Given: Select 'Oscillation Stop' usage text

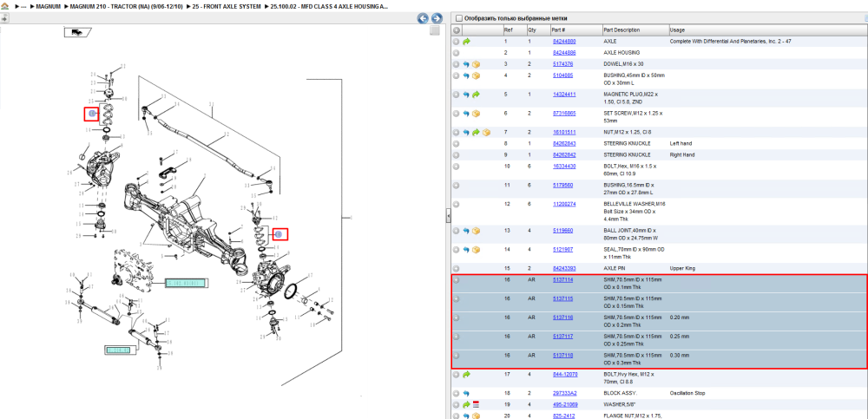Looking at the screenshot, I should click(686, 394).
